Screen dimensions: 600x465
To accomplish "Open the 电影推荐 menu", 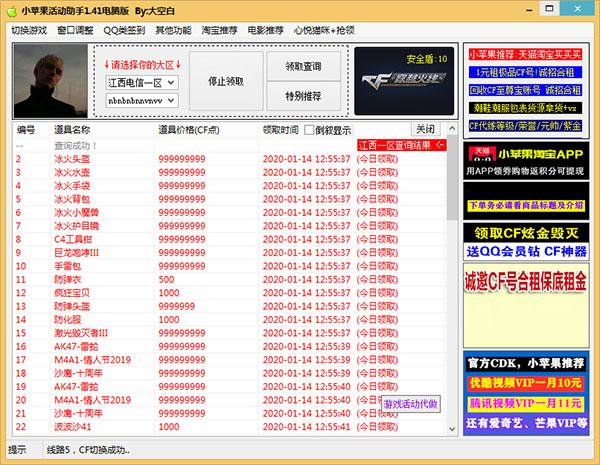I will 266,30.
